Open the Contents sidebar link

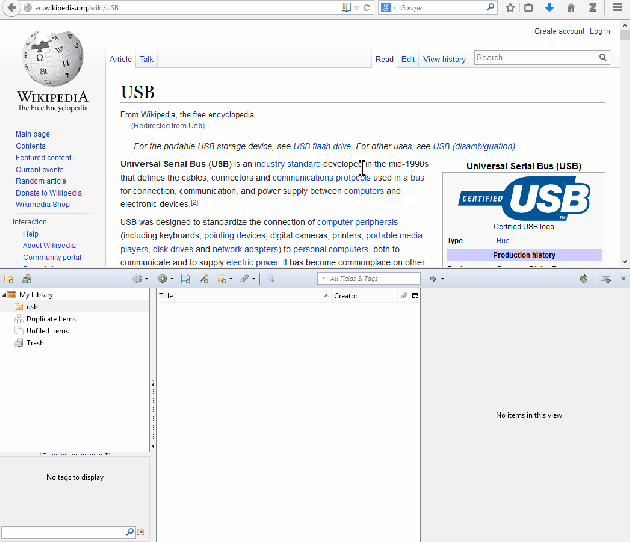[x=31, y=146]
